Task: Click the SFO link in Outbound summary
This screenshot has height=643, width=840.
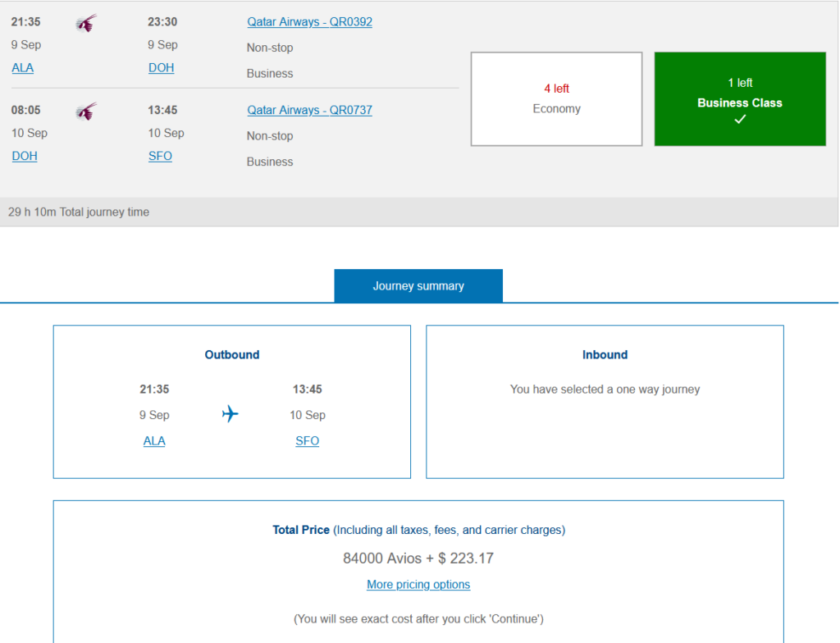Action: coord(308,441)
